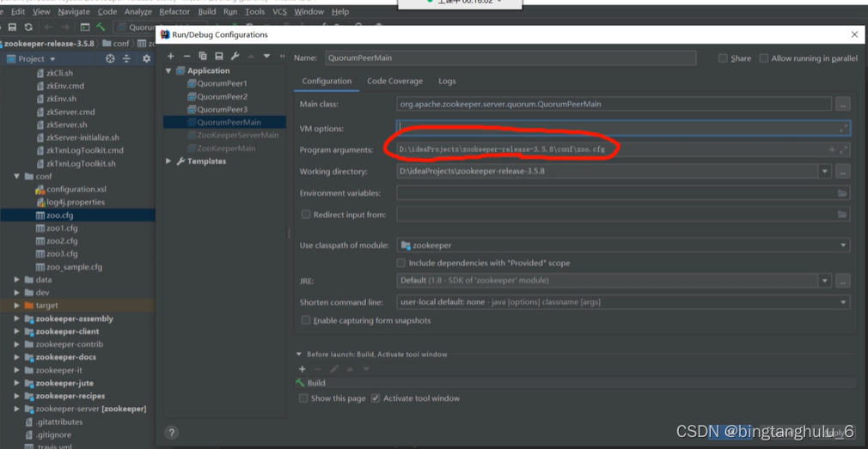Select QuorumPeer2 configuration
The image size is (868, 449).
pos(222,96)
